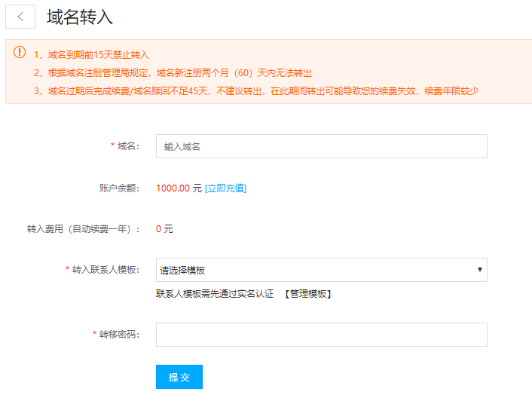This screenshot has width=532, height=407.
Task: Click the notice about 续费不足45天不建议转出
Action: 256,91
